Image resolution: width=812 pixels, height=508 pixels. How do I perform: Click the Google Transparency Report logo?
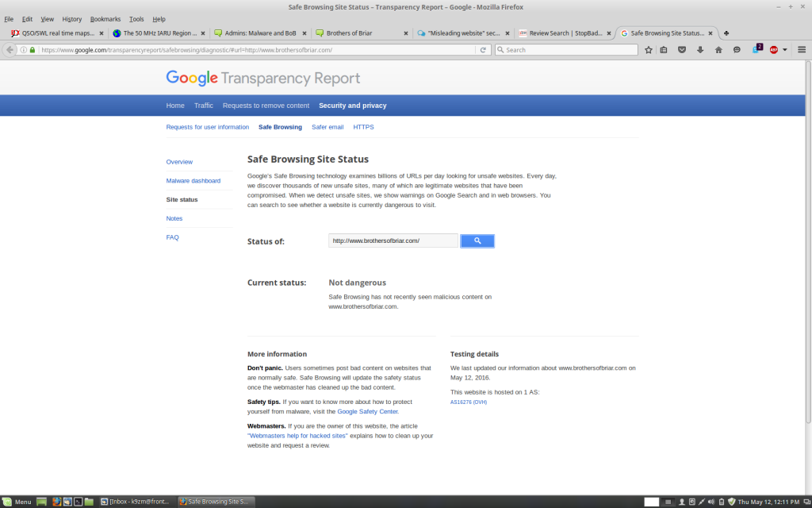263,79
